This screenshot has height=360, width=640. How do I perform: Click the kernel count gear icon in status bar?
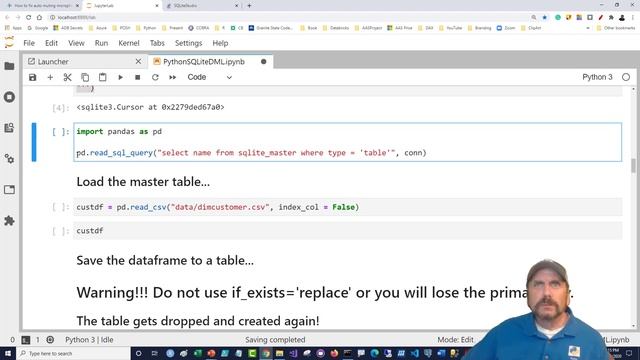point(50,340)
